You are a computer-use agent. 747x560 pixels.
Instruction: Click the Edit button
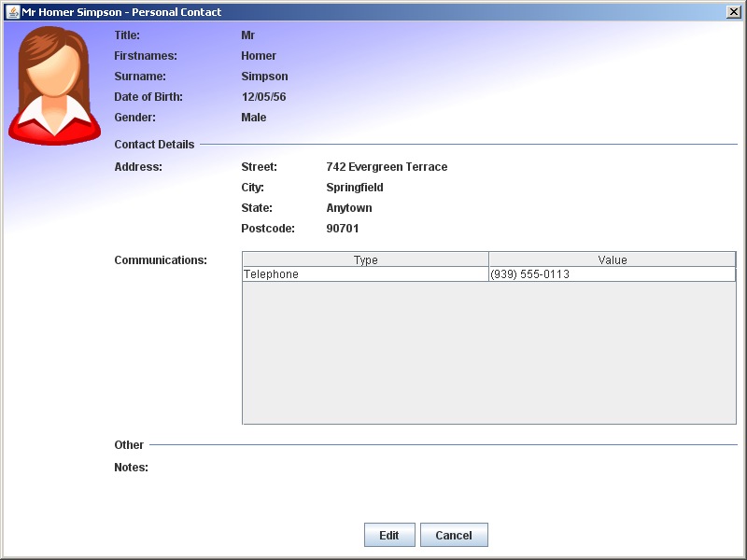coord(389,535)
